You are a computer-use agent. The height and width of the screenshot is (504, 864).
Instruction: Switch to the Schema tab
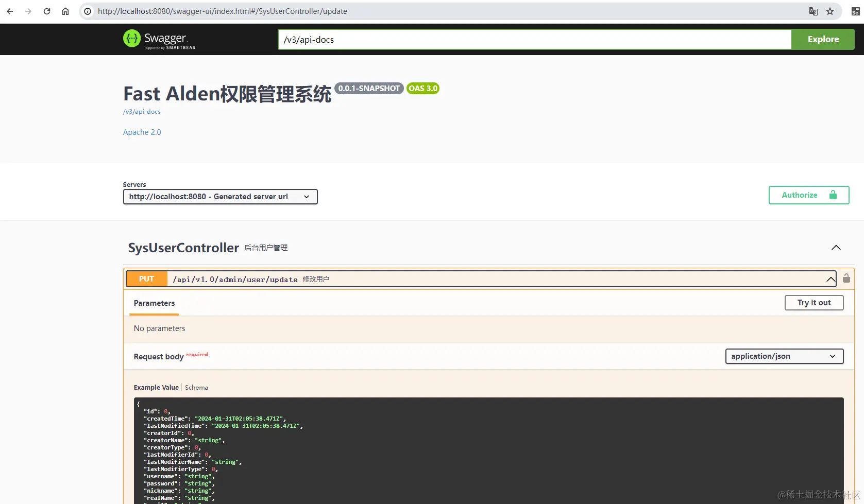pos(196,387)
